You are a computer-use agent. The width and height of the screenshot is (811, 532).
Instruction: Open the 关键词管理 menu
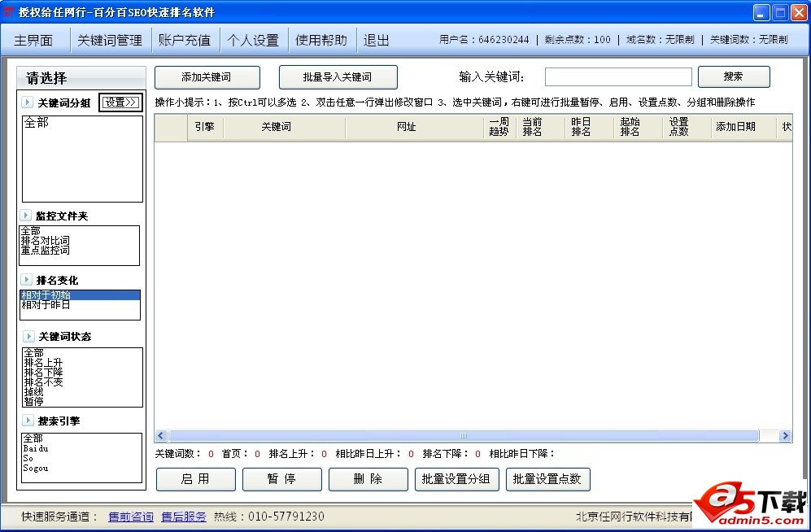point(110,39)
